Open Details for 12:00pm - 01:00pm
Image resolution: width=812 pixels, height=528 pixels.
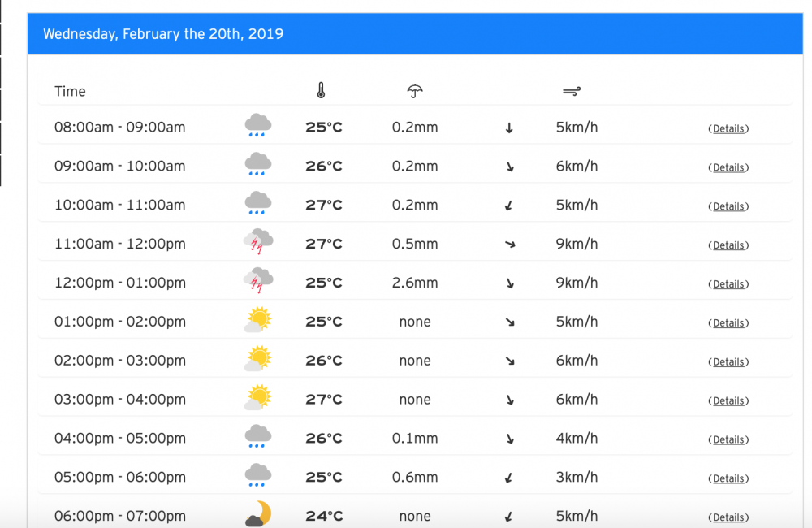pyautogui.click(x=728, y=284)
